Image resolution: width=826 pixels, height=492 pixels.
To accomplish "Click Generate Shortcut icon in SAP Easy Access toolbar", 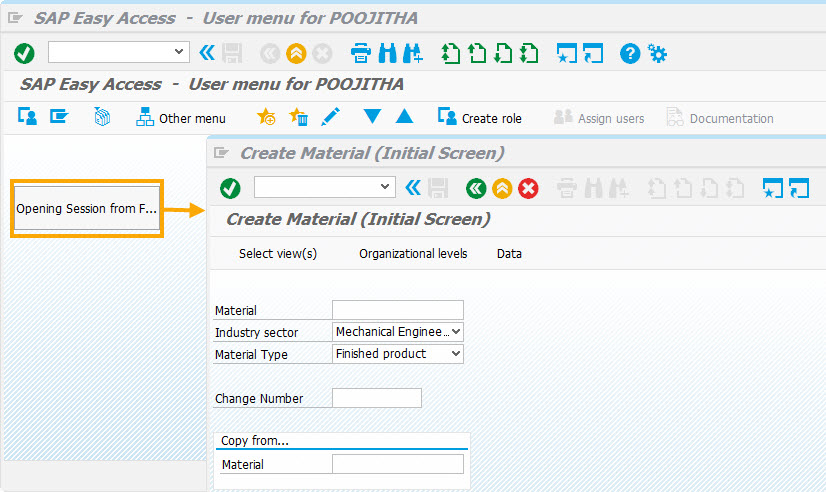I will click(x=593, y=53).
